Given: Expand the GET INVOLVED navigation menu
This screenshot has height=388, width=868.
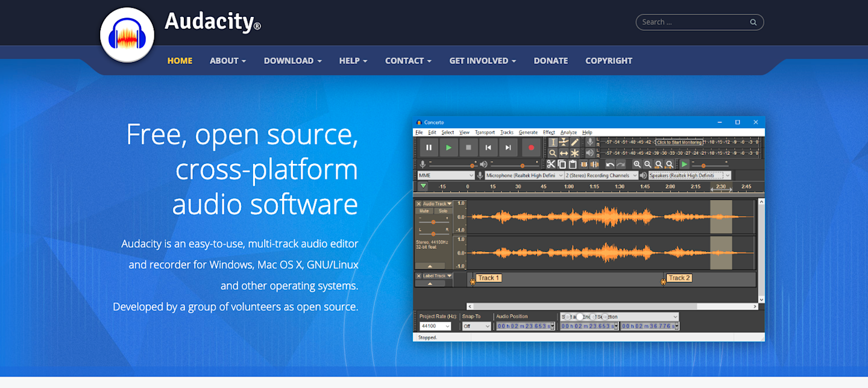Looking at the screenshot, I should 482,61.
